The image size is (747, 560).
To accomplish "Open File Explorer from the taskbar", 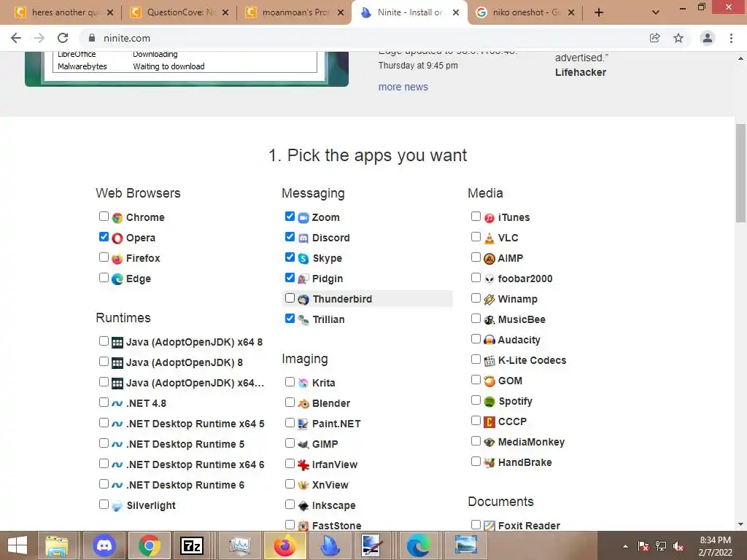I will tap(57, 545).
